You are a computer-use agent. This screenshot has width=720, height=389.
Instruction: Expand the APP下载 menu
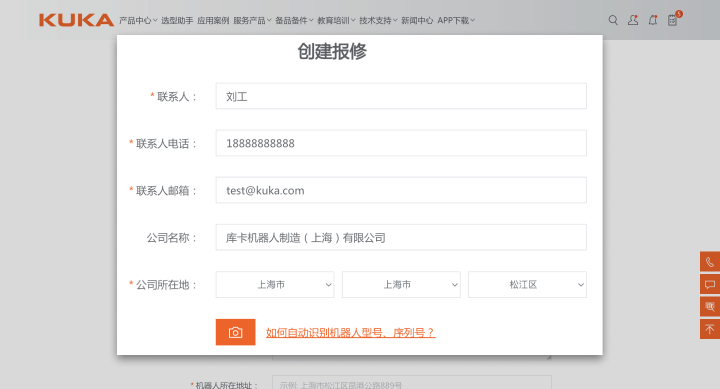(x=456, y=20)
